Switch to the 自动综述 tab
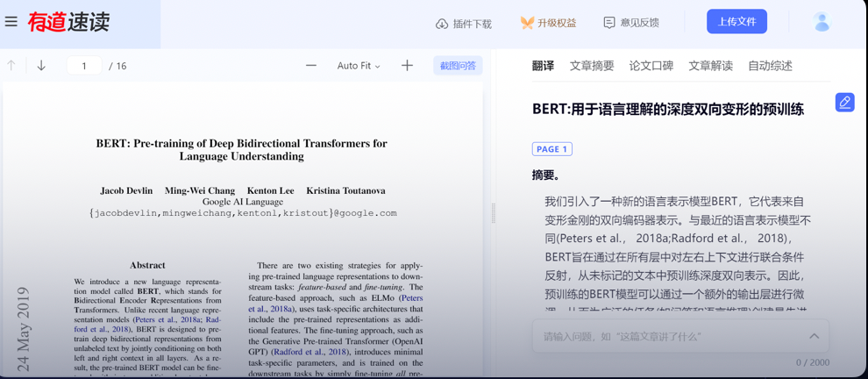The width and height of the screenshot is (868, 379). (770, 66)
